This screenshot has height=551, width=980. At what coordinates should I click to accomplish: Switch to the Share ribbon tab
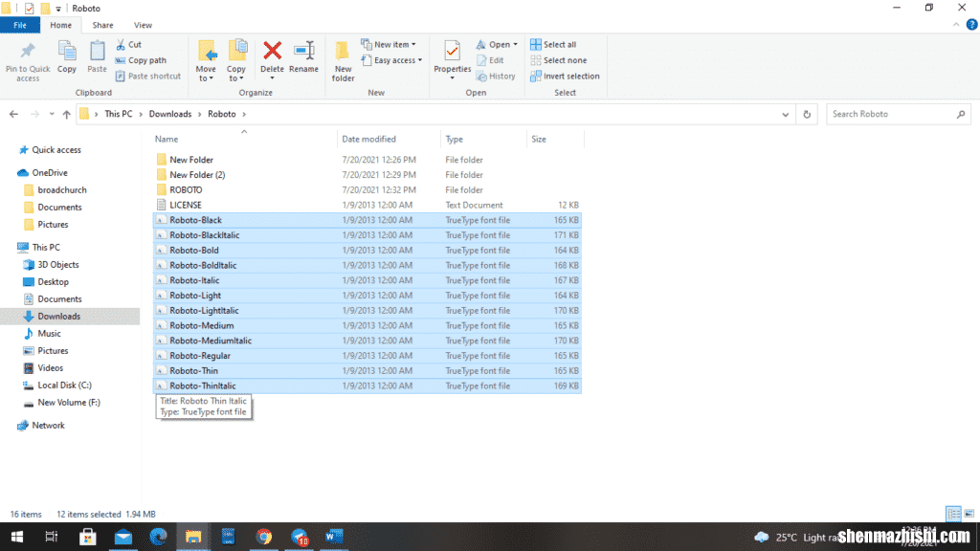(102, 25)
